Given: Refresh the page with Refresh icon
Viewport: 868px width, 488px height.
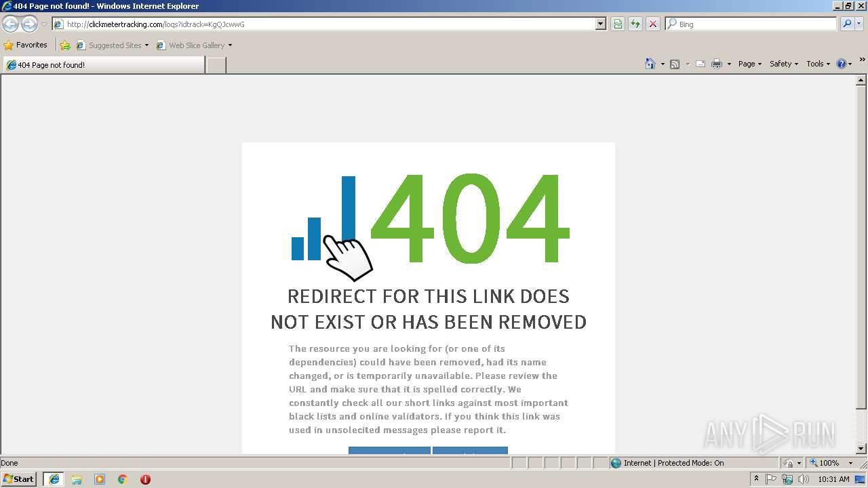Looking at the screenshot, I should coord(635,24).
